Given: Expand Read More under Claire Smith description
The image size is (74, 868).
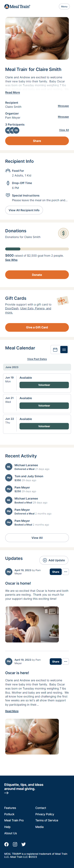Looking at the screenshot, I should pyautogui.click(x=12, y=93).
